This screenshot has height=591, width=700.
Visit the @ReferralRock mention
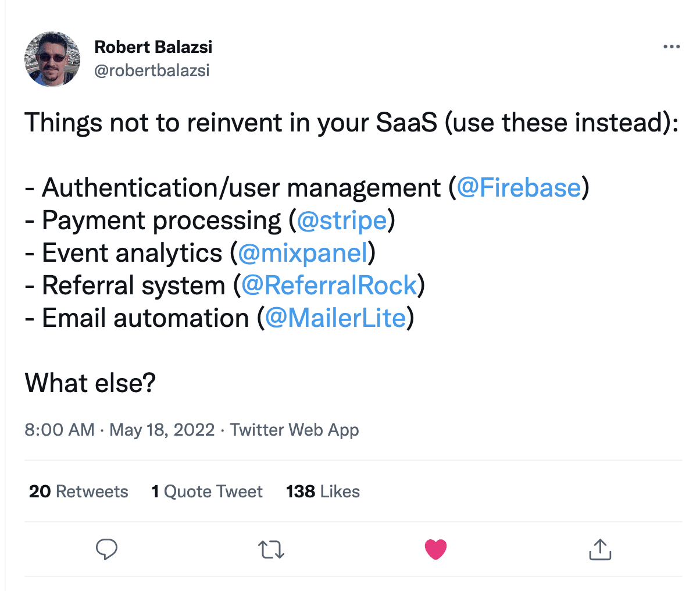tap(329, 286)
